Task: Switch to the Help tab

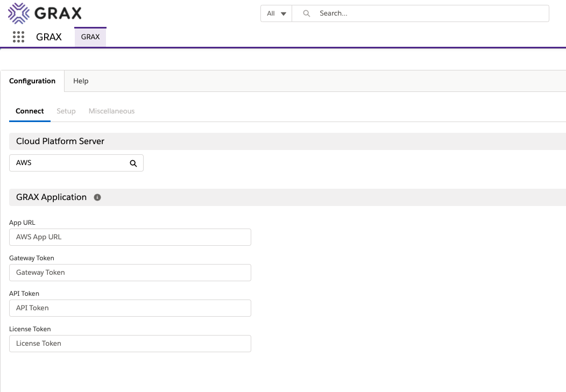Action: [x=81, y=81]
